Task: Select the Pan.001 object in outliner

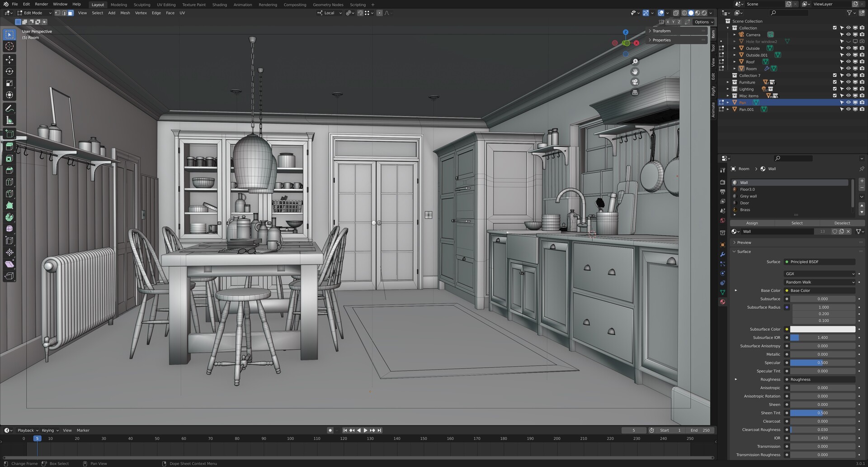Action: click(x=746, y=110)
